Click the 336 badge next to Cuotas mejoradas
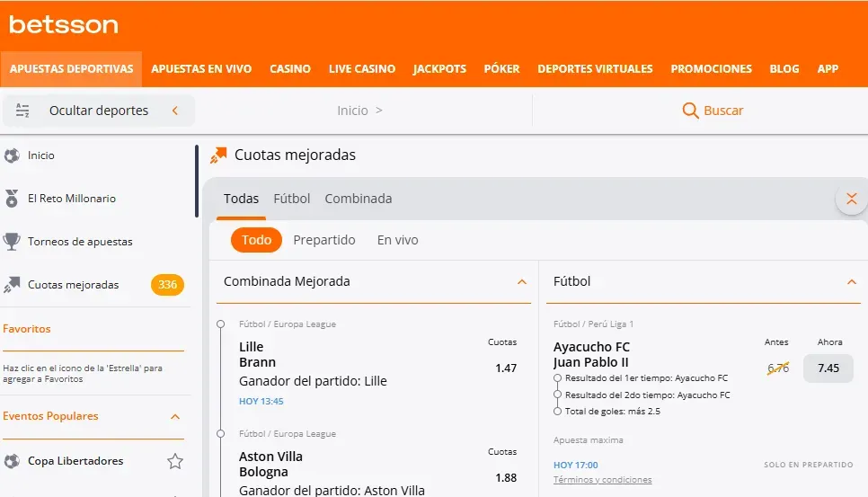This screenshot has width=868, height=497. (167, 285)
